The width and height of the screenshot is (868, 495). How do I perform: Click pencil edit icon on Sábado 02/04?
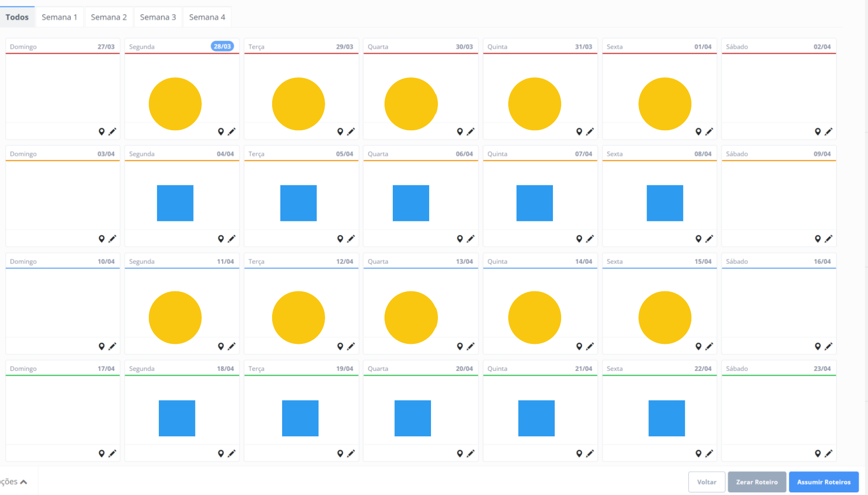point(829,132)
